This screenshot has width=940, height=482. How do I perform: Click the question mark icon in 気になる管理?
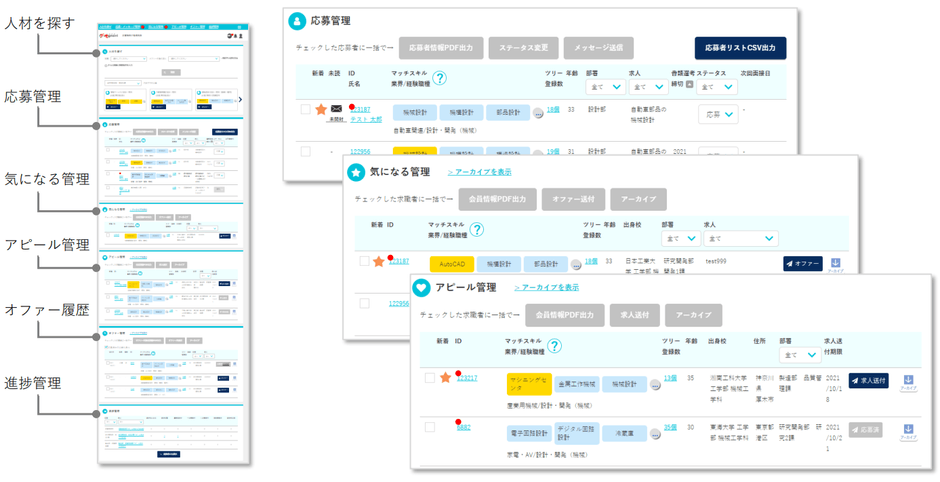click(x=476, y=229)
